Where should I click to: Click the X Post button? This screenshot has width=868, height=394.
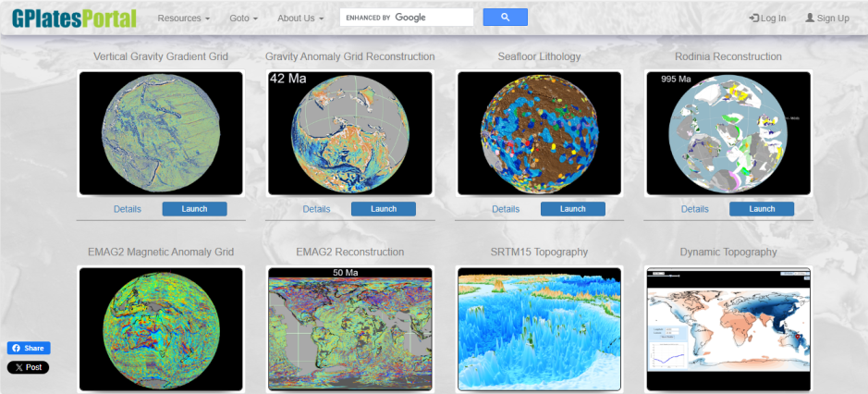(x=29, y=367)
